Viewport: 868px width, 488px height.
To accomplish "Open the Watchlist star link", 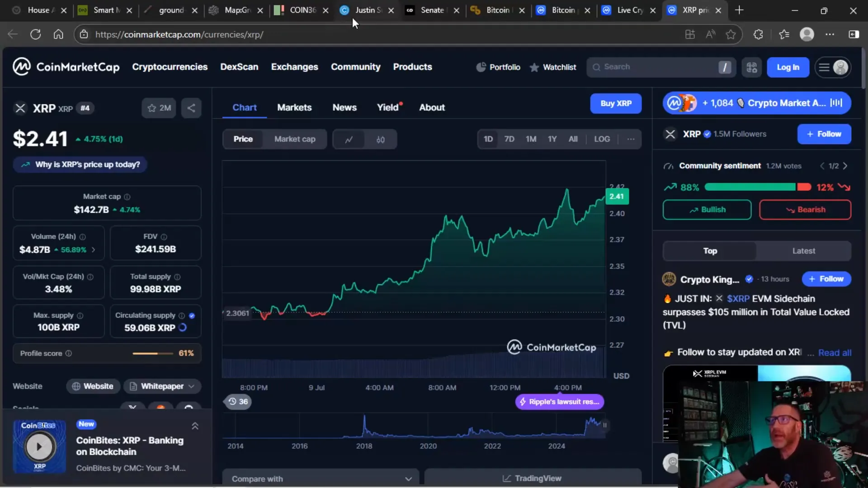I will pos(552,67).
